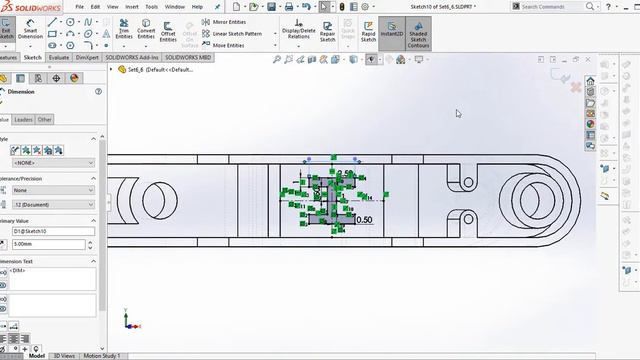This screenshot has width=640, height=360.
Task: Click Zoom to Area icon
Action: pyautogui.click(x=289, y=60)
